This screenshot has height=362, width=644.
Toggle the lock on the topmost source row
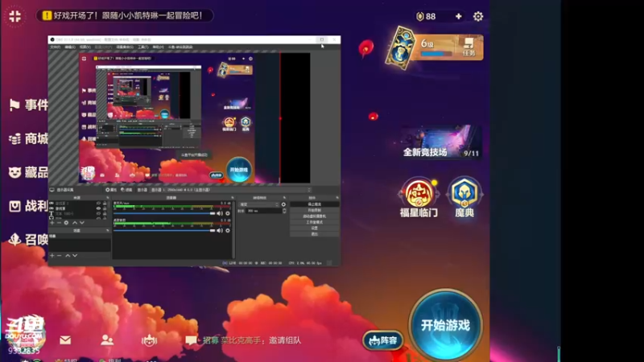(x=105, y=204)
